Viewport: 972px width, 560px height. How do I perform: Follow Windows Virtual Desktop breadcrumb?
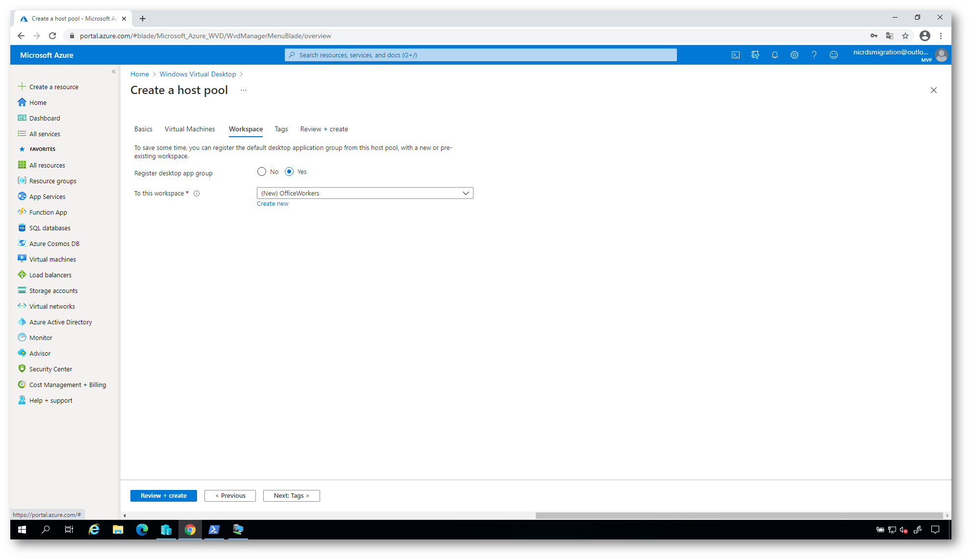pos(198,74)
